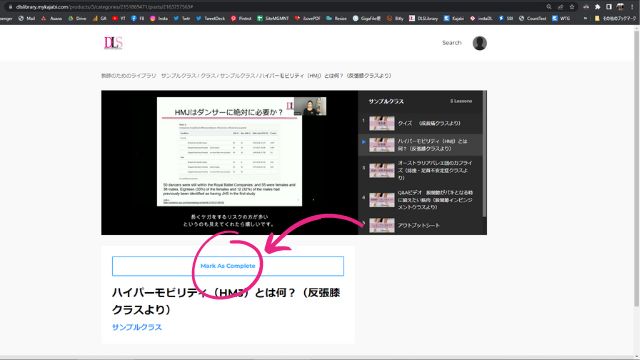640x360 pixels.
Task: Click thumbnail of the アウトプットシート lesson
Action: coord(382,225)
